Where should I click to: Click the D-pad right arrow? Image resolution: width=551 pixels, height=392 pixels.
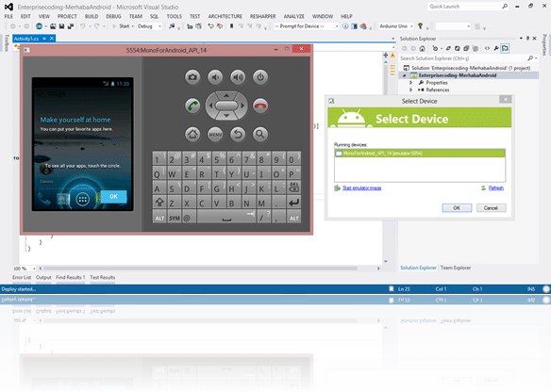[242, 106]
